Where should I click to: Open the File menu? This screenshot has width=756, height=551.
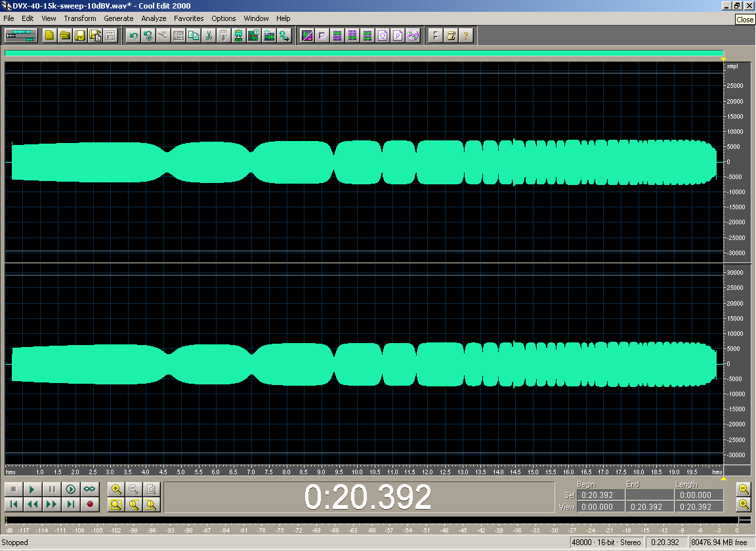(9, 18)
